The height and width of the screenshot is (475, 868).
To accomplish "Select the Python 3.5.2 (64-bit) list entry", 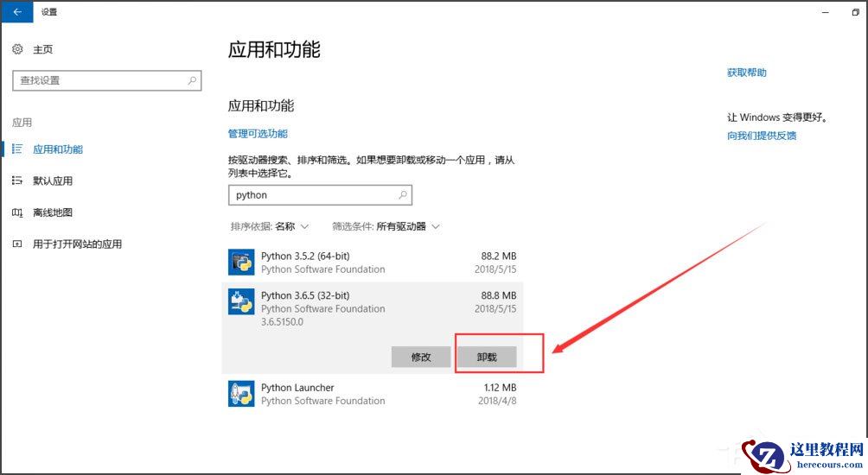I will pos(372,262).
